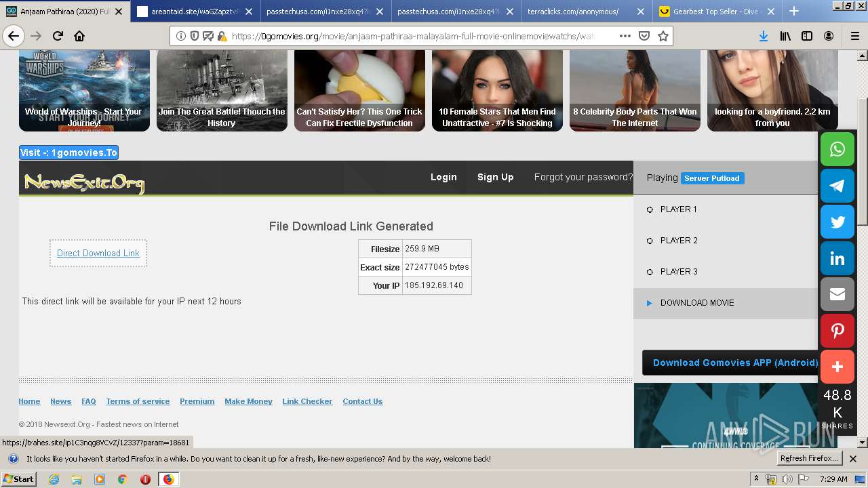Click in the URL address field
This screenshot has width=868, height=488.
point(414,36)
